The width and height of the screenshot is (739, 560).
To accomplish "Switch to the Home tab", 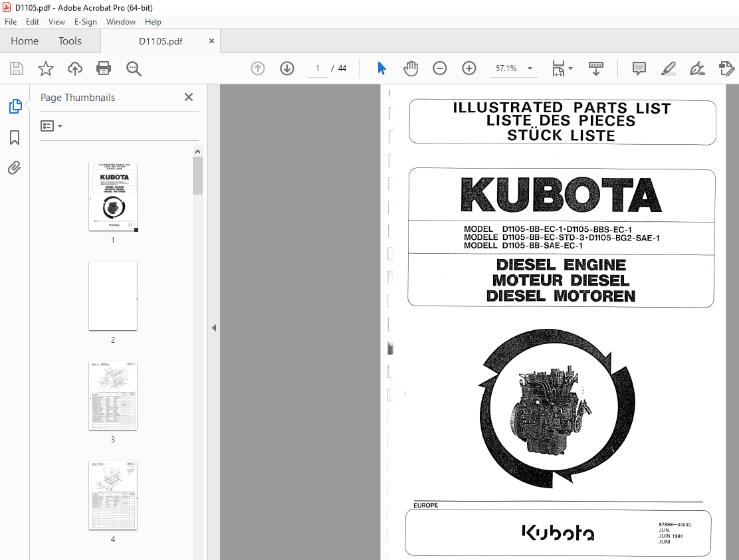I will point(25,41).
